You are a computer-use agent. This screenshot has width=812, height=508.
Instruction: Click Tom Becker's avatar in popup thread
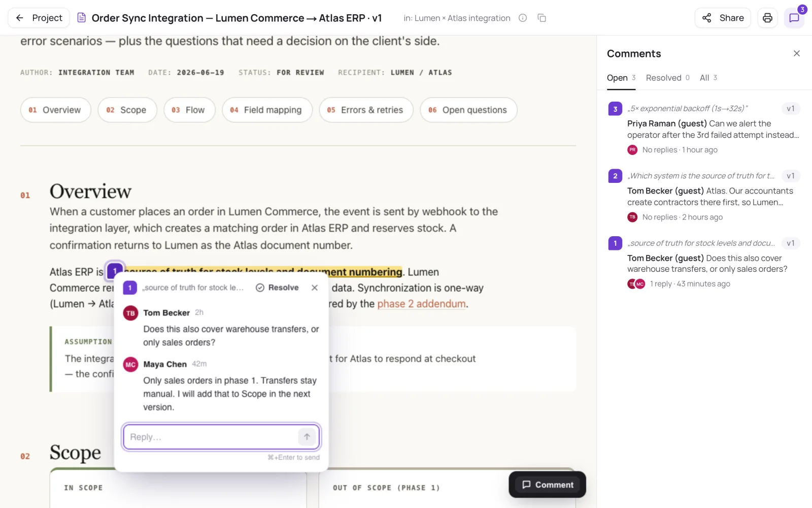130,313
